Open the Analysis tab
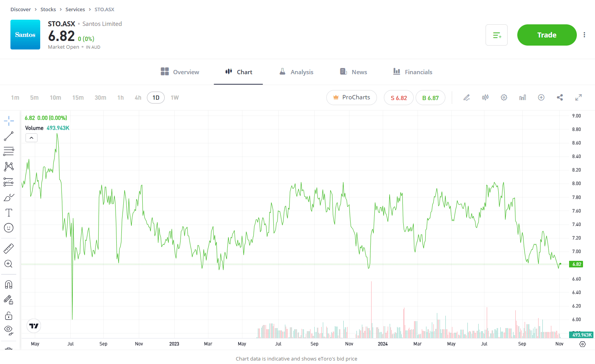This screenshot has height=364, width=595. coord(296,72)
